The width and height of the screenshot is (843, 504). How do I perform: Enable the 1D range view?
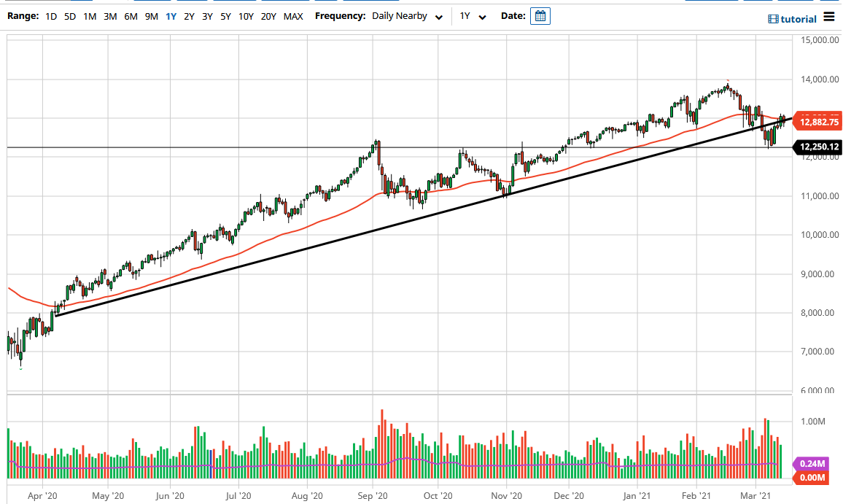[x=50, y=15]
